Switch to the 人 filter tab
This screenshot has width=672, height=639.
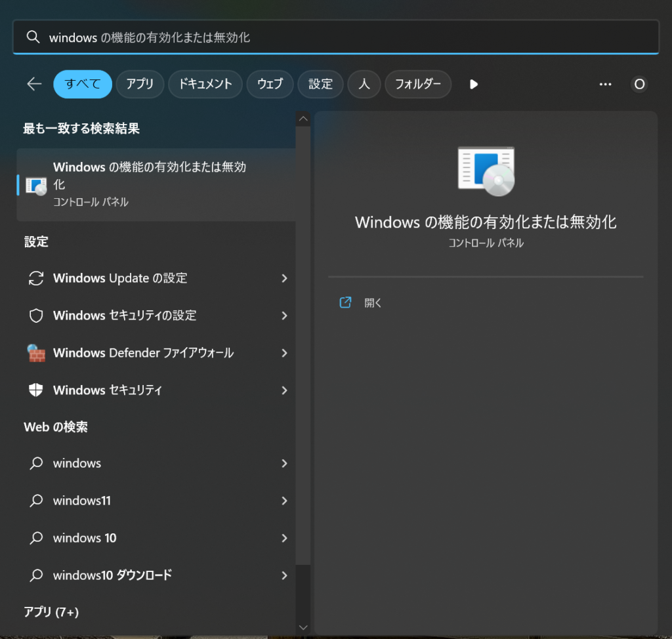364,84
